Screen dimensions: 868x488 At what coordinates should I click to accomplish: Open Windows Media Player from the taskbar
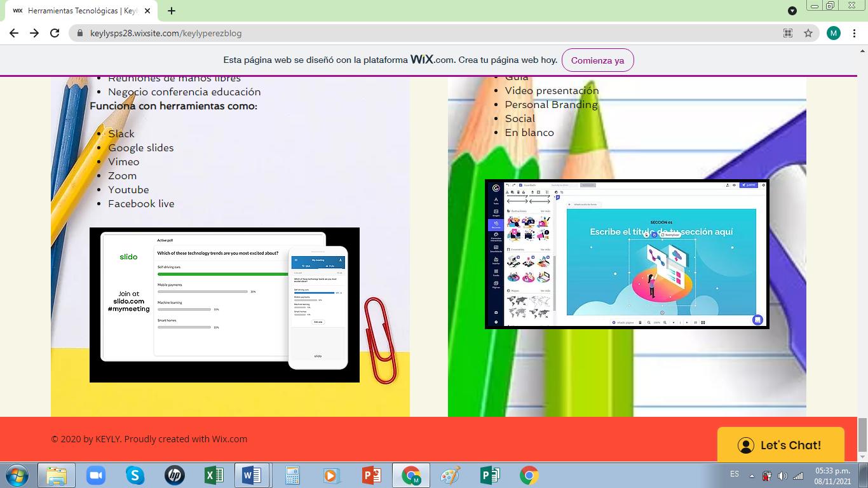331,475
